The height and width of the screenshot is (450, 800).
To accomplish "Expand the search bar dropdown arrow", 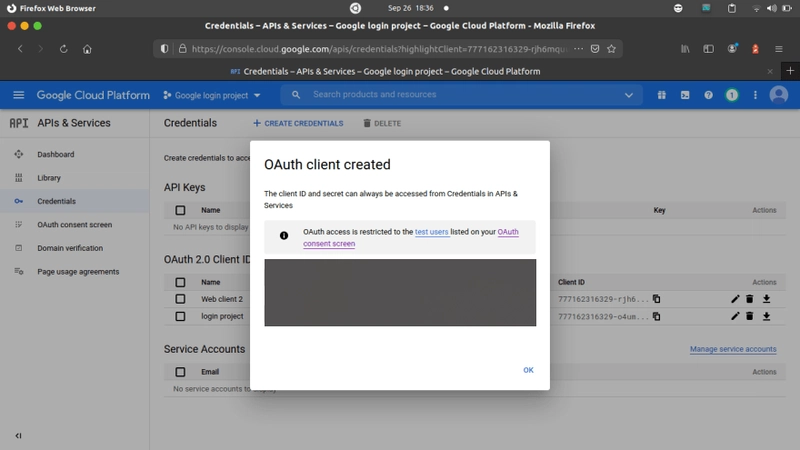I will (x=629, y=95).
